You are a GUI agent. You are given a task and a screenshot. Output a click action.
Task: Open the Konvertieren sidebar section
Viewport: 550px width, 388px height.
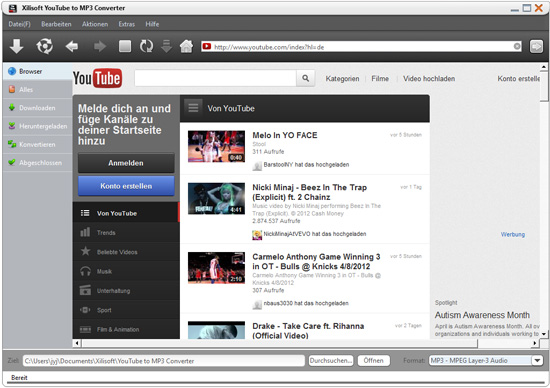(38, 144)
